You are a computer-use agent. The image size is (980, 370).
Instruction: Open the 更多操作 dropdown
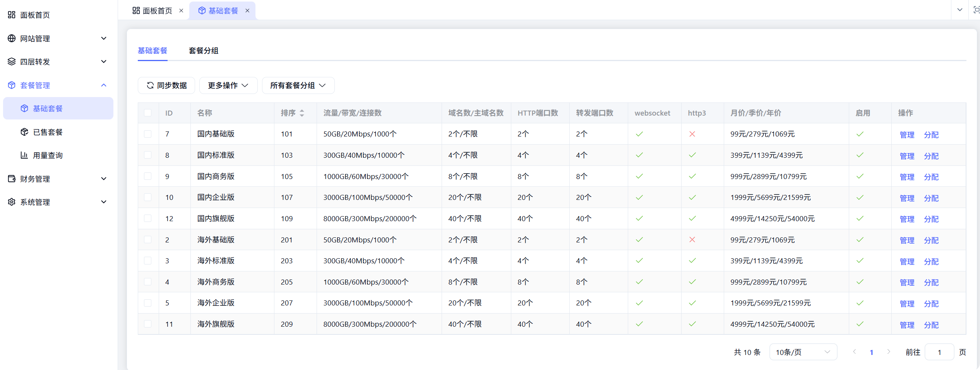point(228,85)
